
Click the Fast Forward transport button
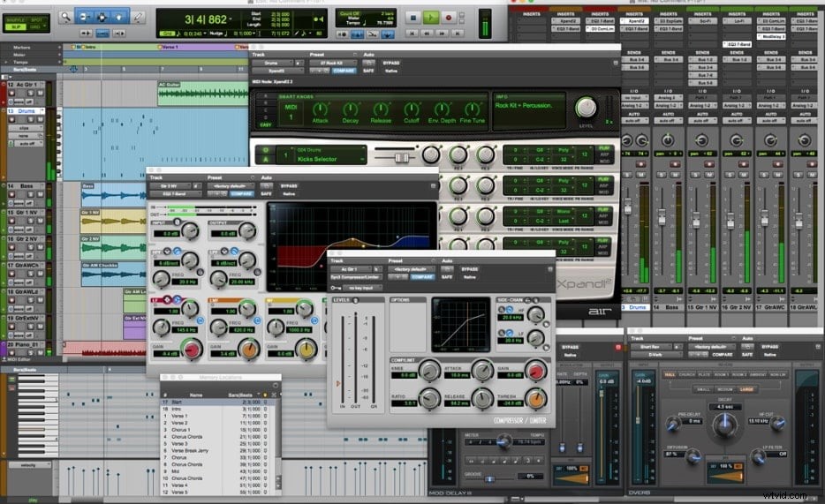443,34
